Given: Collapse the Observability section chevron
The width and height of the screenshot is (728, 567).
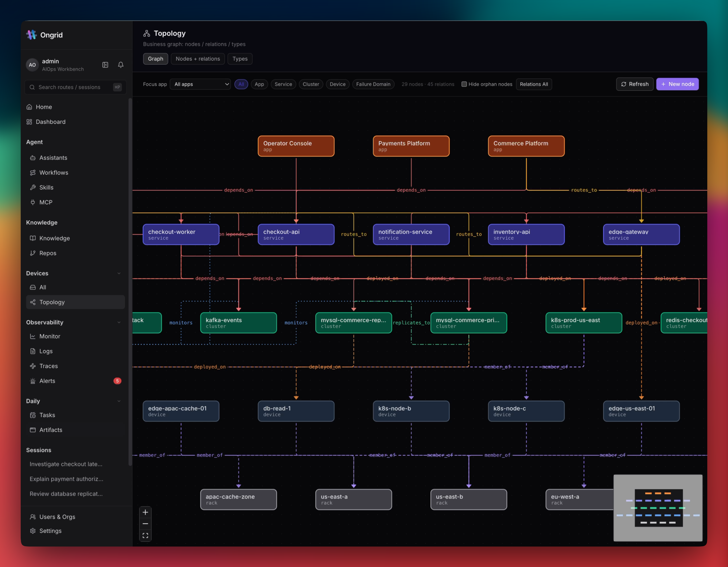Looking at the screenshot, I should (x=119, y=322).
